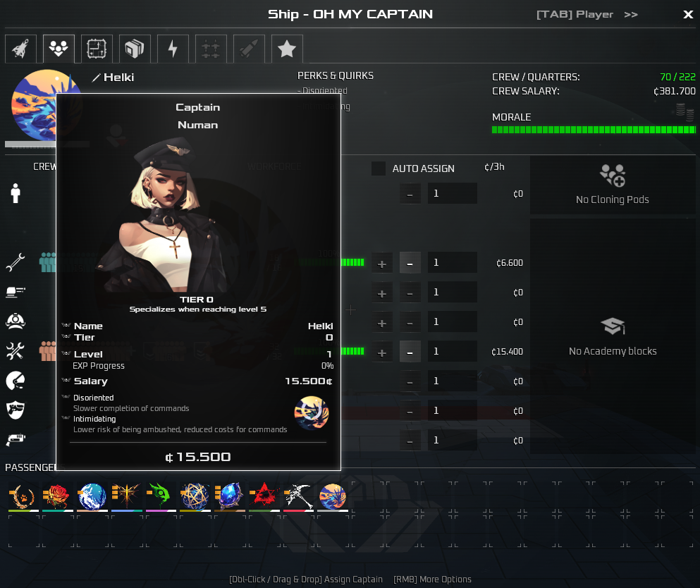700x588 pixels.
Task: Focus the amount field in the untrained row
Action: tap(453, 193)
